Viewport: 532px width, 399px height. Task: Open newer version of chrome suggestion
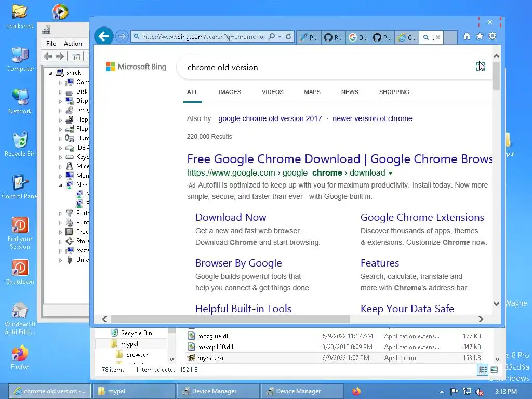coord(372,118)
